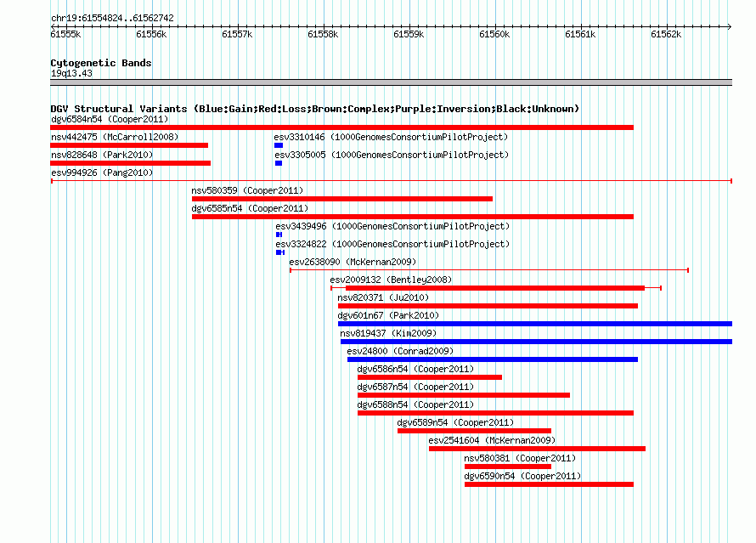Select the Cytogenetic Bands track title
The image size is (756, 543).
[101, 63]
